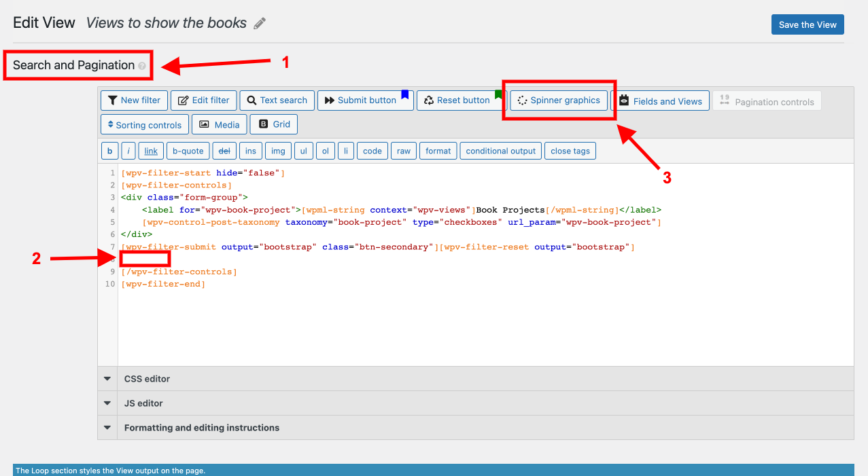
Task: Insert ins tag
Action: tap(251, 151)
